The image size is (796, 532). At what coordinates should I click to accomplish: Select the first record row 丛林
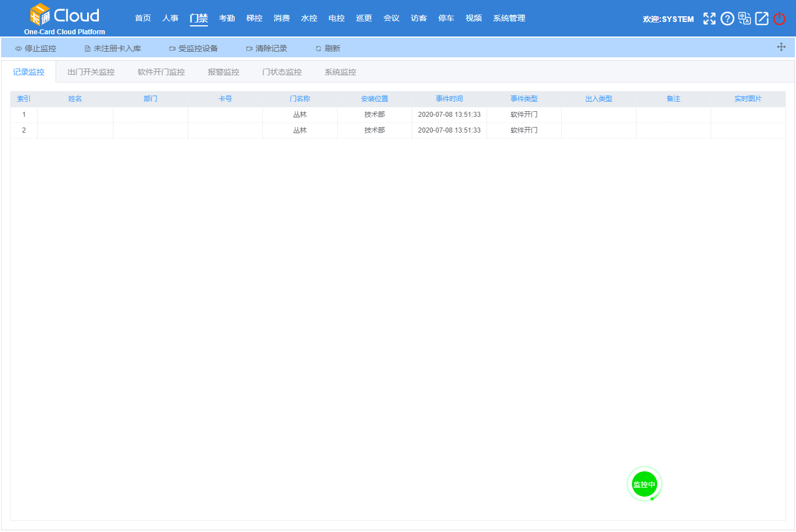coord(300,115)
